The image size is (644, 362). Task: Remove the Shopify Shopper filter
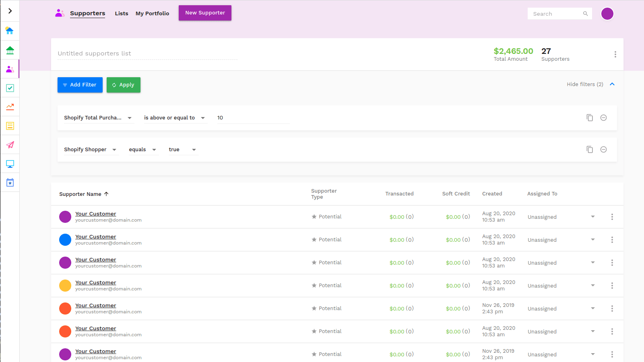603,149
